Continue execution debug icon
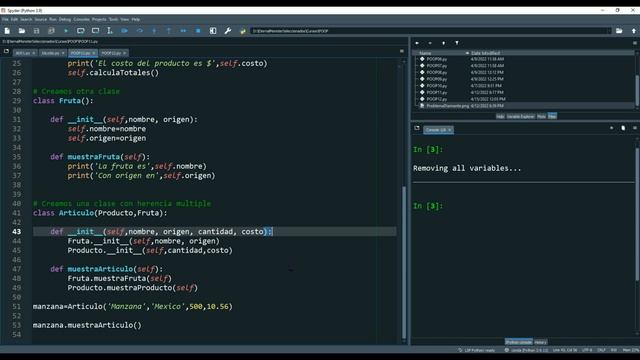640x360 pixels. coord(183,31)
